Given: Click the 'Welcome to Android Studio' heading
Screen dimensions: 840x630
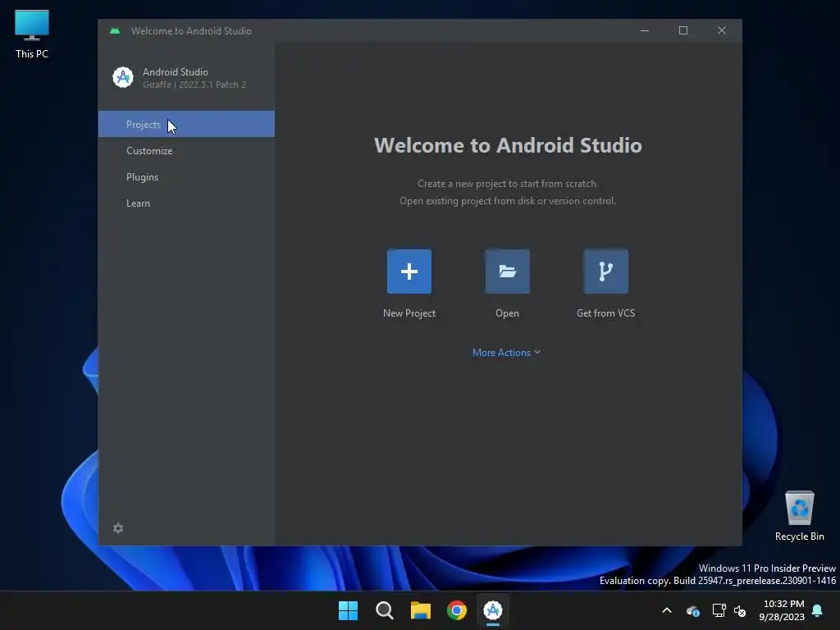Looking at the screenshot, I should (x=508, y=145).
